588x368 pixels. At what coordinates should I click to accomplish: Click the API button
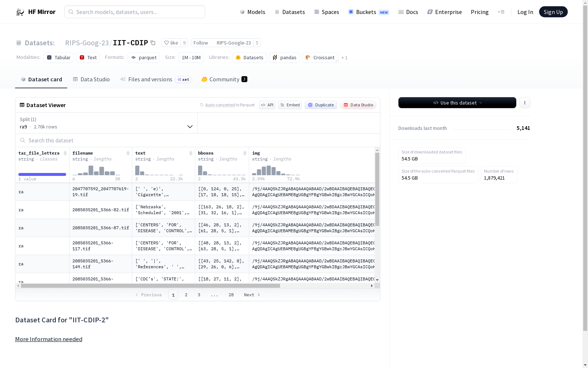(267, 105)
